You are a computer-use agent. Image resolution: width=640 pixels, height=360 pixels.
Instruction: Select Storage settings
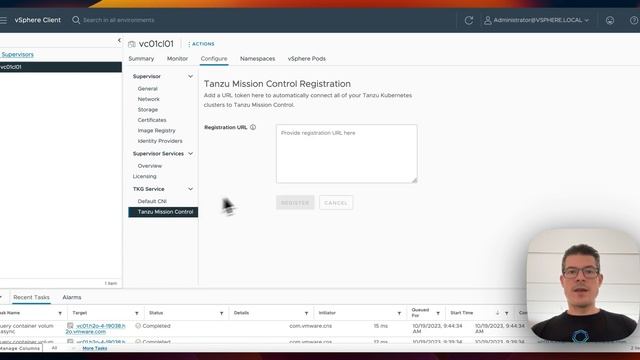[x=148, y=110]
